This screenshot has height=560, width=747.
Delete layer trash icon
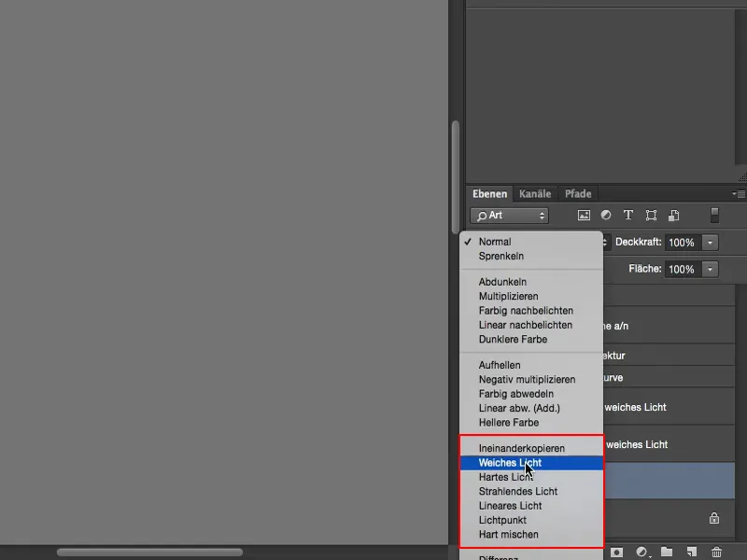coord(716,553)
